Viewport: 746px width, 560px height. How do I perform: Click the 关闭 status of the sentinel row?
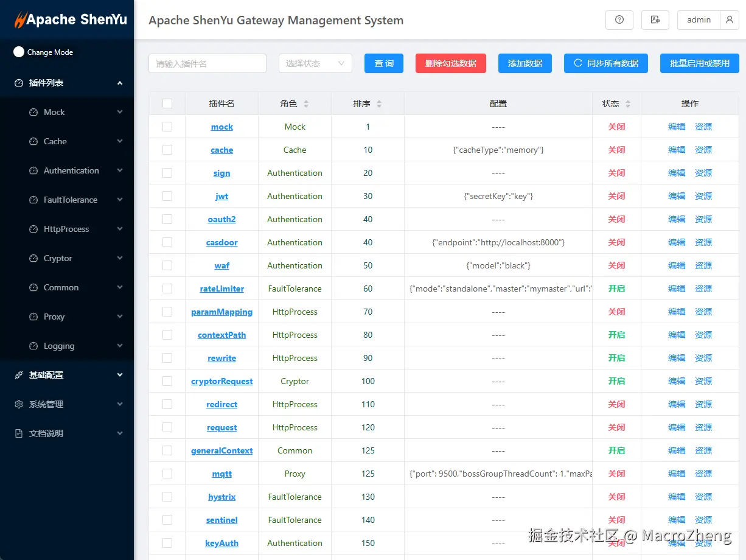(616, 520)
